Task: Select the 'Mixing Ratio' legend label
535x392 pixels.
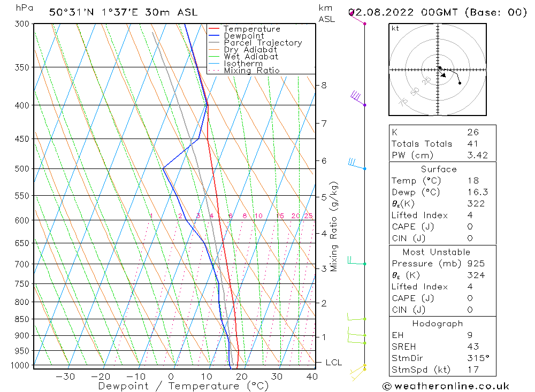Action: click(x=251, y=71)
